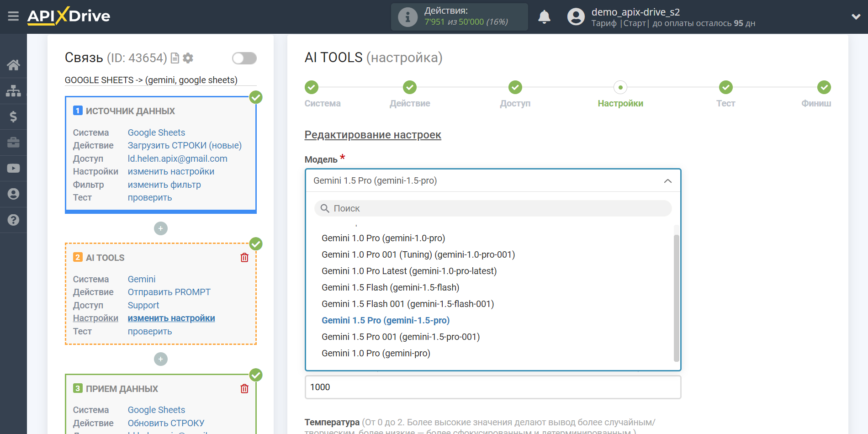
Task: Open YouTube video sidebar icon
Action: point(13,168)
